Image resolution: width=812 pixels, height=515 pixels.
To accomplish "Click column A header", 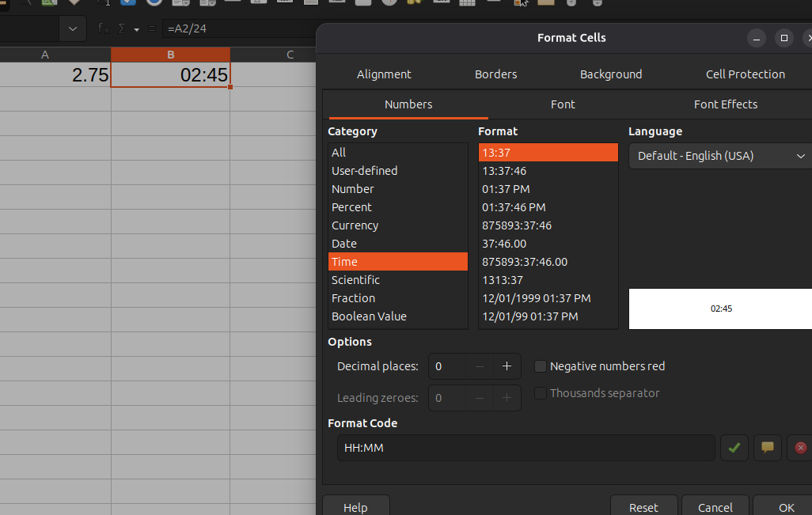I will coord(55,55).
